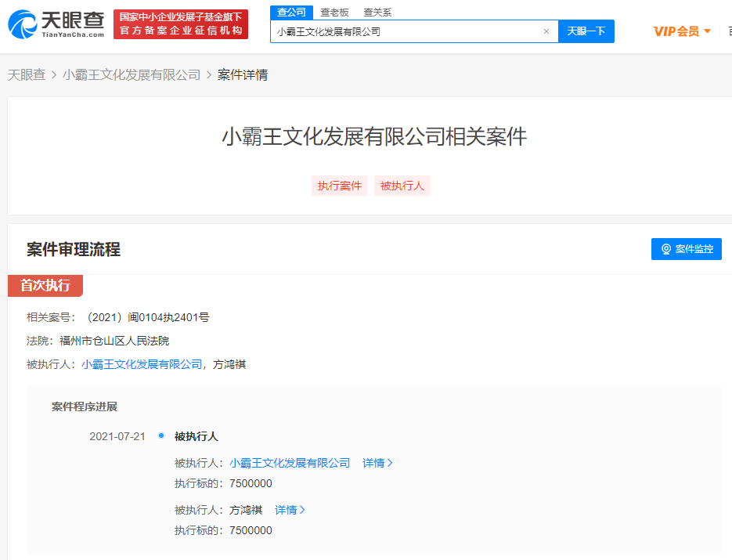Screen dimensions: 732x560
Task: Switch to the 查公司 tab
Action: (291, 12)
